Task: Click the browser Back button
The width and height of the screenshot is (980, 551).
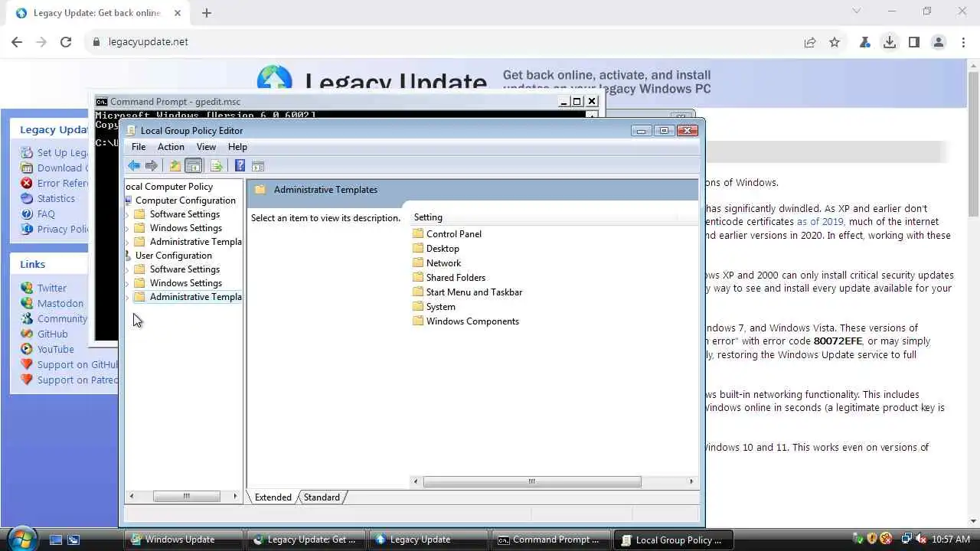Action: click(x=17, y=42)
